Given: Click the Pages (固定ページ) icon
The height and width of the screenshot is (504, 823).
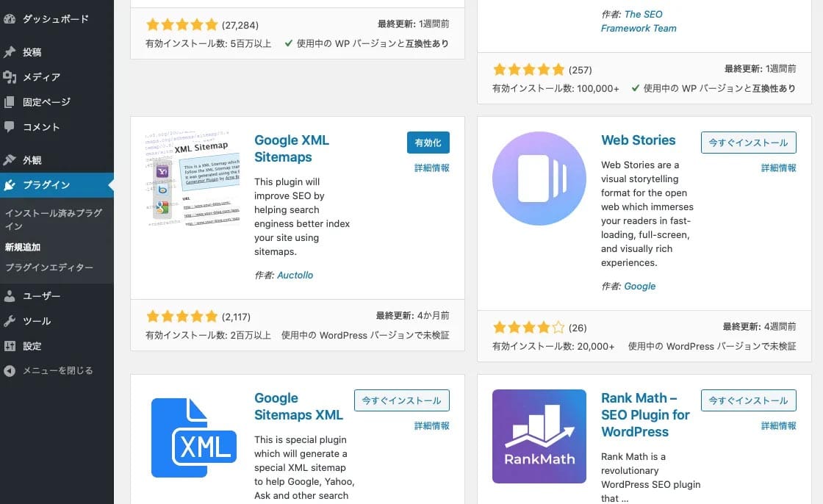Looking at the screenshot, I should [10, 102].
